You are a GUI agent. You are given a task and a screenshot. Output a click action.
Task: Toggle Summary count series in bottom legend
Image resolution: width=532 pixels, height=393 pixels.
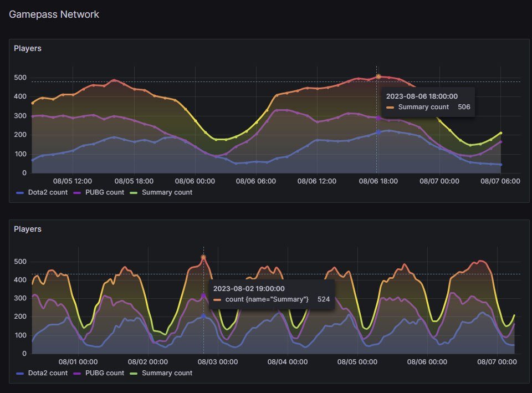[167, 372]
